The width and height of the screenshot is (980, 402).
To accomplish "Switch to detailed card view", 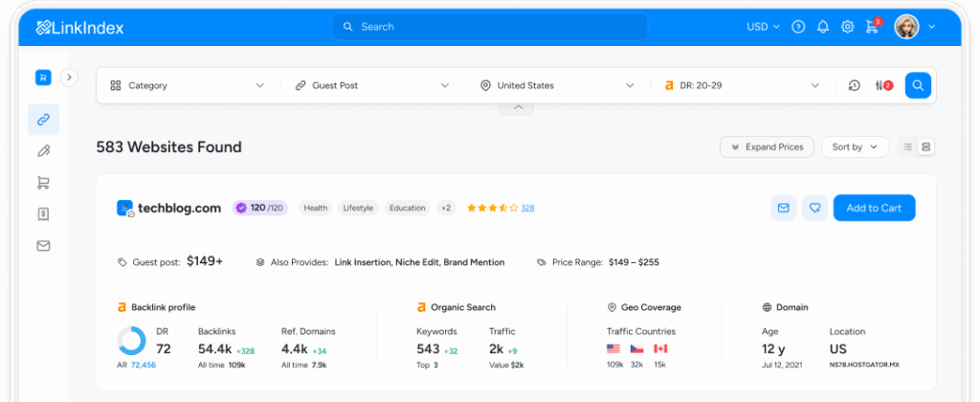I will click(925, 147).
